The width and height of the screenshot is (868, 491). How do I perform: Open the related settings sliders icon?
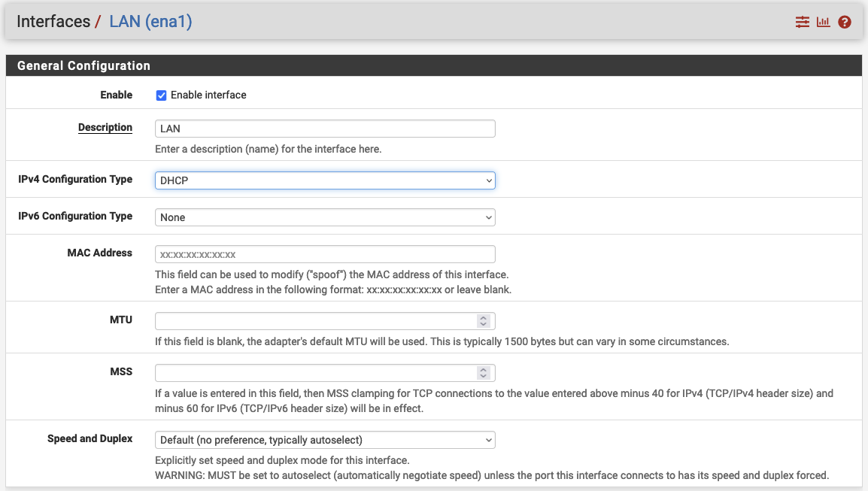pyautogui.click(x=802, y=22)
